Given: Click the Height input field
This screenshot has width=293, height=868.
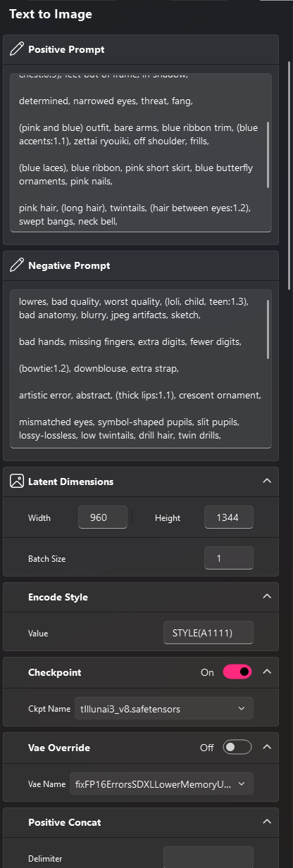Looking at the screenshot, I should (x=229, y=517).
